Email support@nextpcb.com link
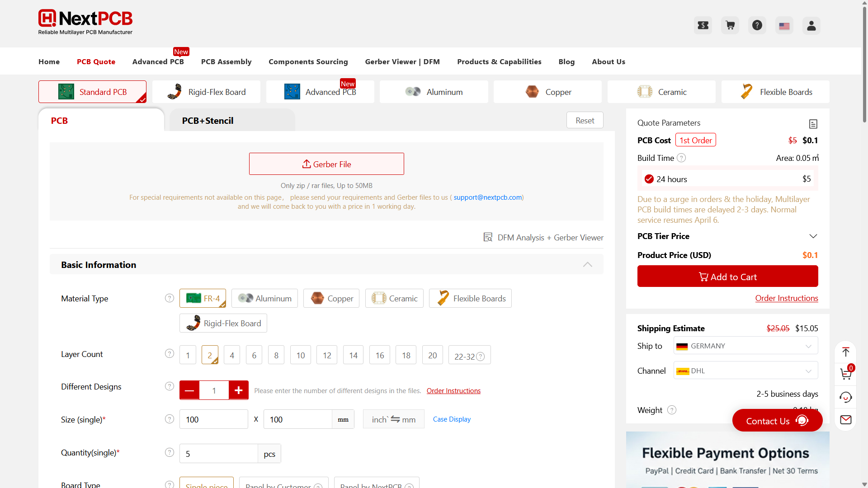868x488 pixels. [488, 197]
